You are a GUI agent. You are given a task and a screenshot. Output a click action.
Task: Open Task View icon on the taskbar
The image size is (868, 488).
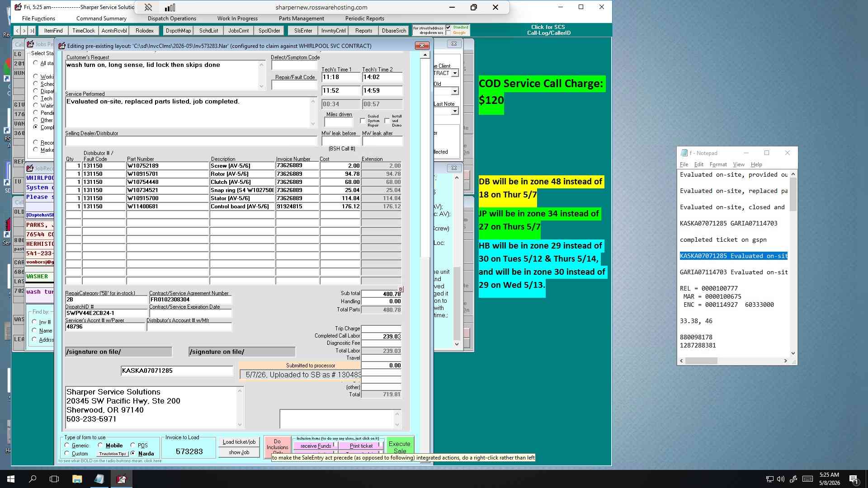click(54, 479)
